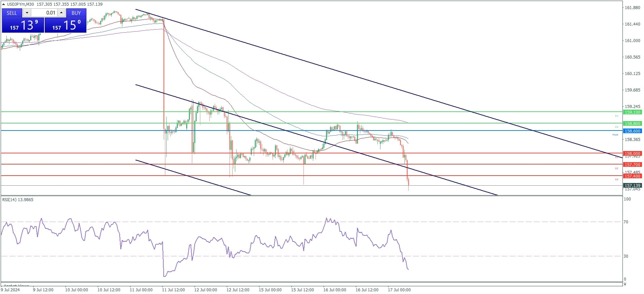Viewport: 644px width, 294px height.
Task: Click the BUY button
Action: (76, 13)
